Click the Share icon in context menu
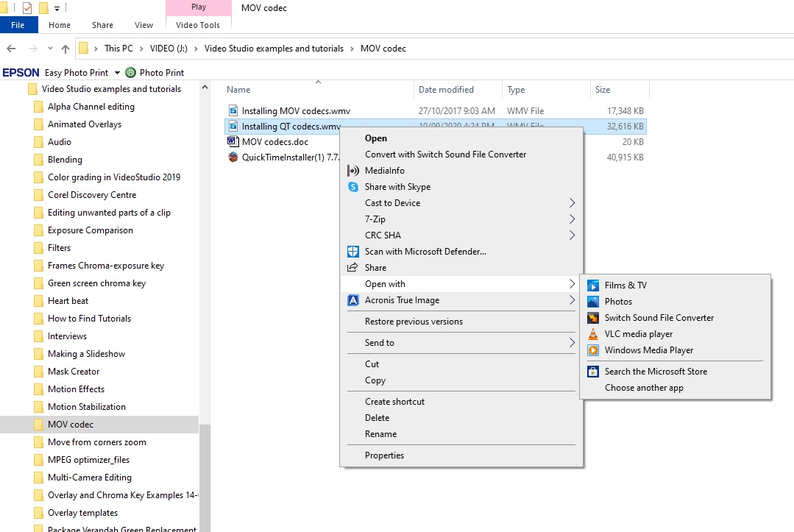The width and height of the screenshot is (794, 532). click(375, 267)
